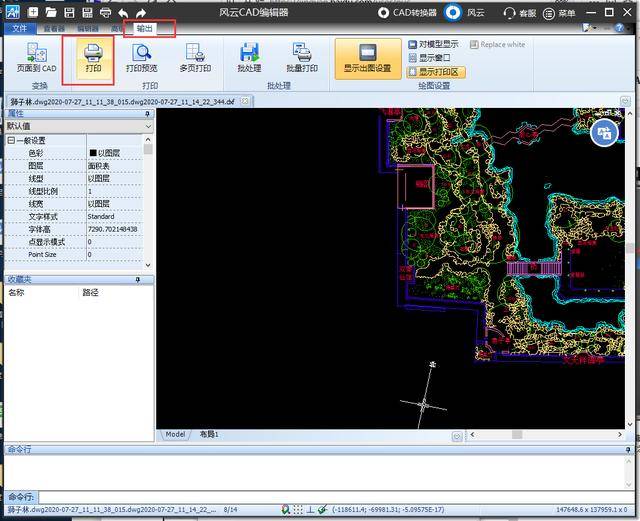The width and height of the screenshot is (640, 521).
Task: Click the 色彩 black color swatch
Action: click(x=93, y=153)
